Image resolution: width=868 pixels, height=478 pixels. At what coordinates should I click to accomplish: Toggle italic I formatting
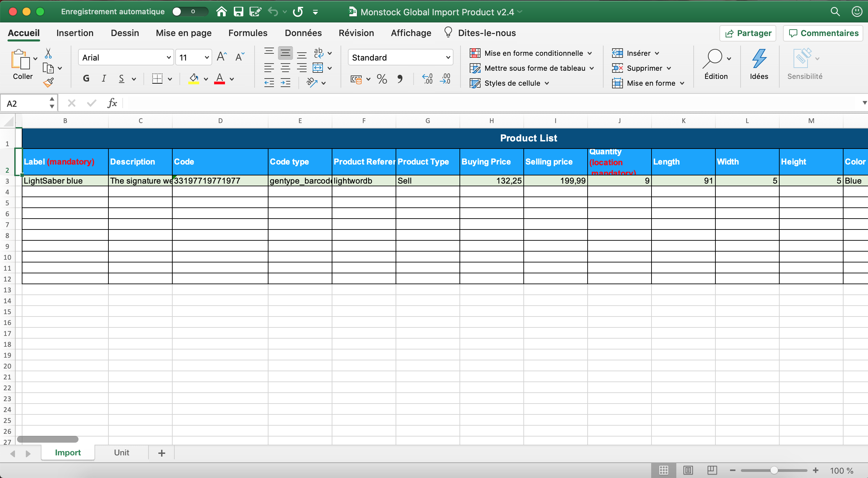(104, 79)
